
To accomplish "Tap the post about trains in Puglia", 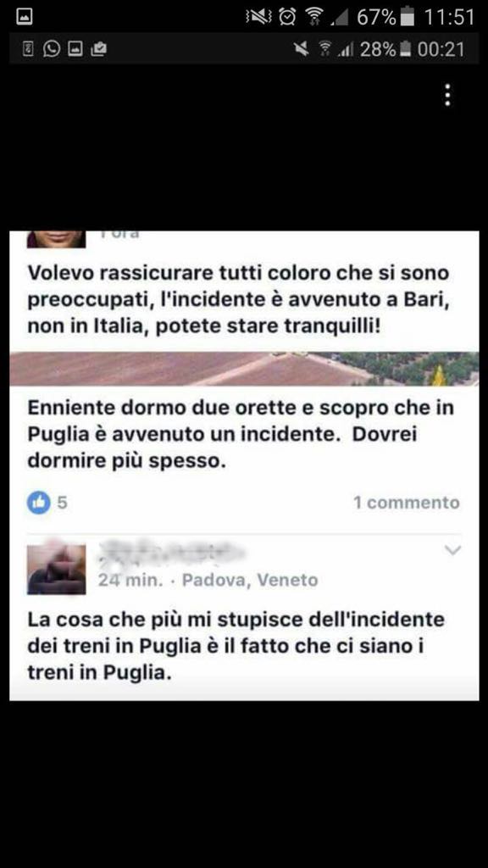I will click(x=236, y=645).
